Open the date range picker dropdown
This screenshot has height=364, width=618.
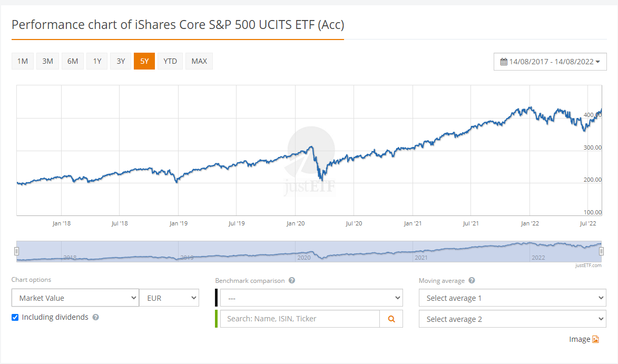click(550, 62)
